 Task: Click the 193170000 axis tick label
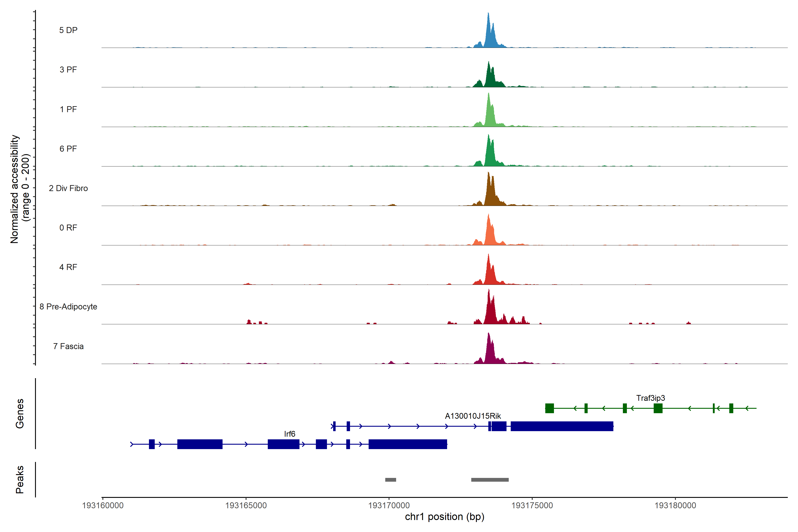point(389,506)
